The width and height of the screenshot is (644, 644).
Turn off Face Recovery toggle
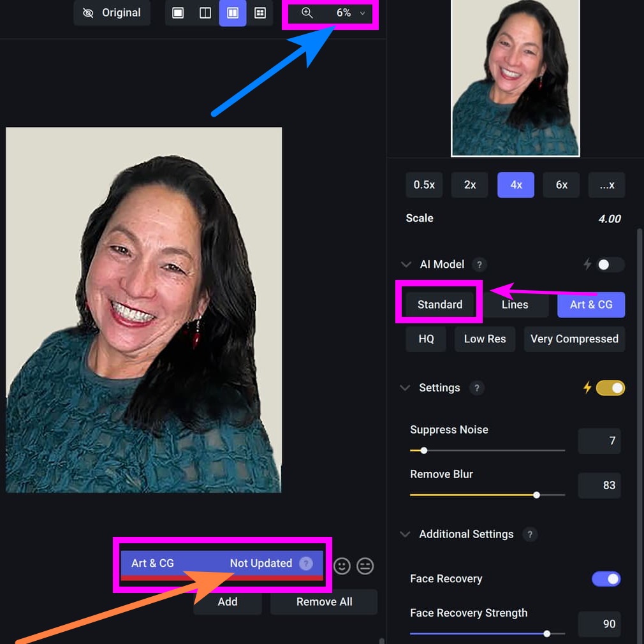tap(606, 579)
